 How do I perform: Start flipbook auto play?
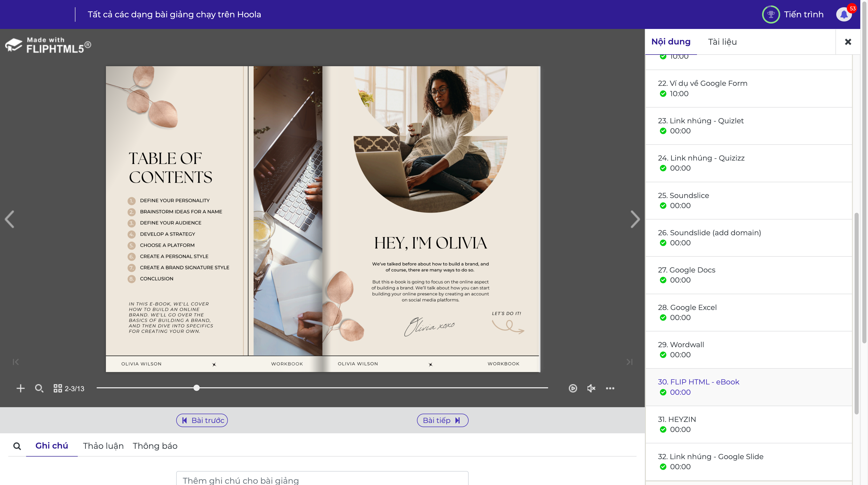[572, 388]
